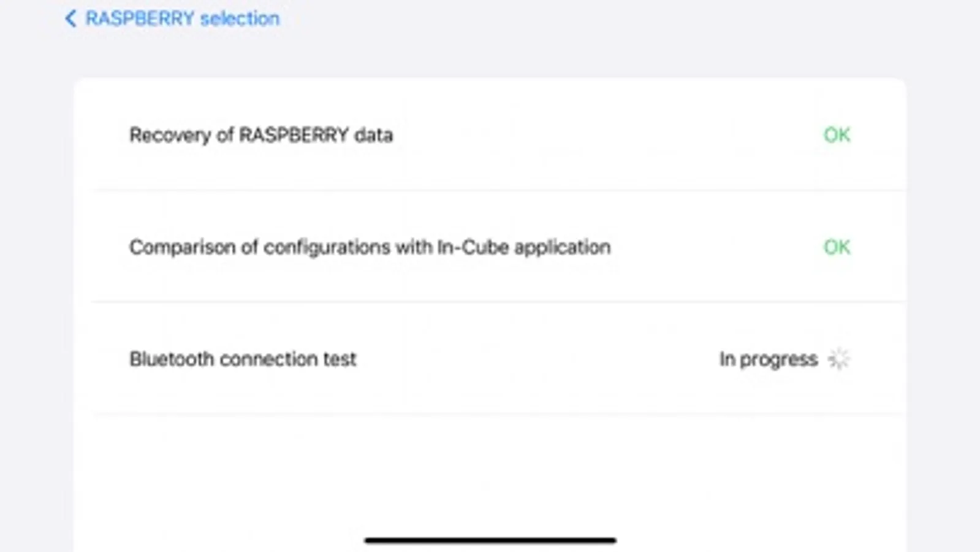Tap the back chevron arrow icon

pyautogui.click(x=70, y=18)
